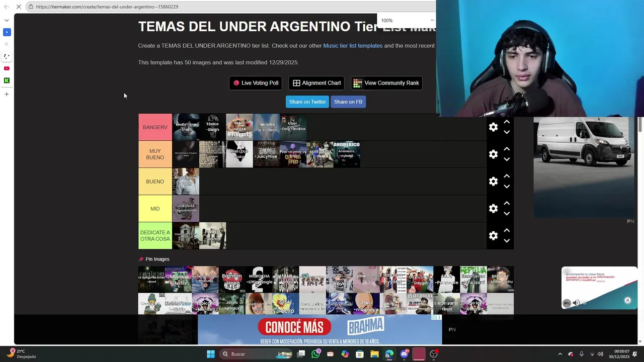Move DEDICATE A OTRA COSA tier up
This screenshot has height=362, width=644.
point(507,230)
